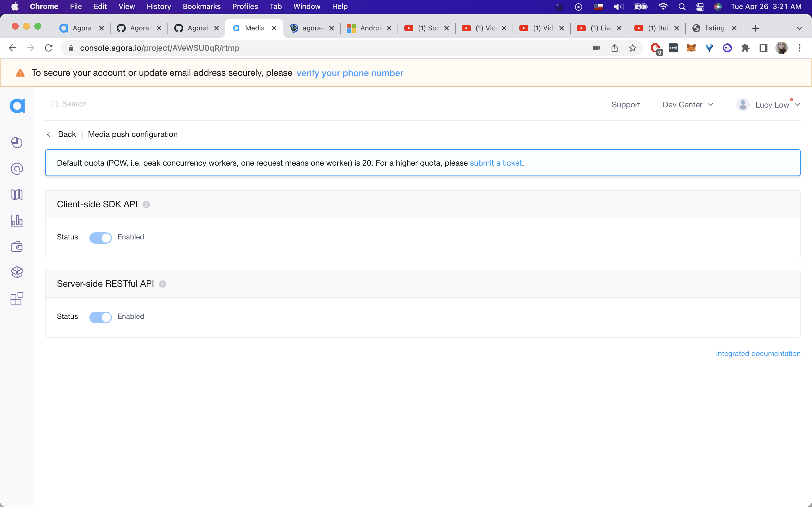Image resolution: width=812 pixels, height=507 pixels.
Task: Click info icon beside Client-side SDK API
Action: (146, 204)
